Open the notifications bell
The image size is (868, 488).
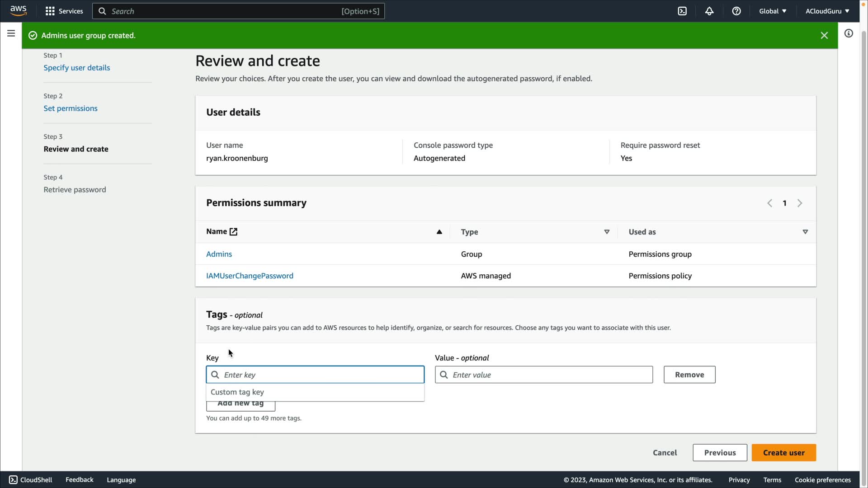709,11
